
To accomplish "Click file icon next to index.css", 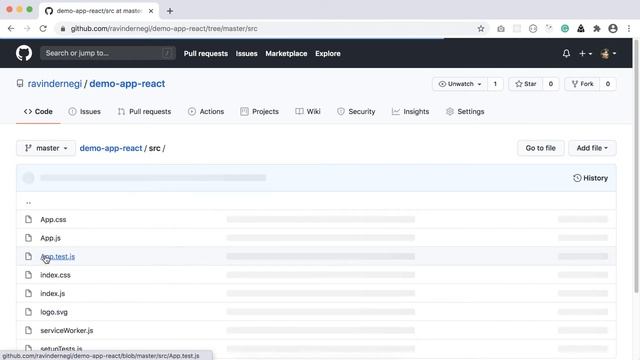I will click(28, 275).
